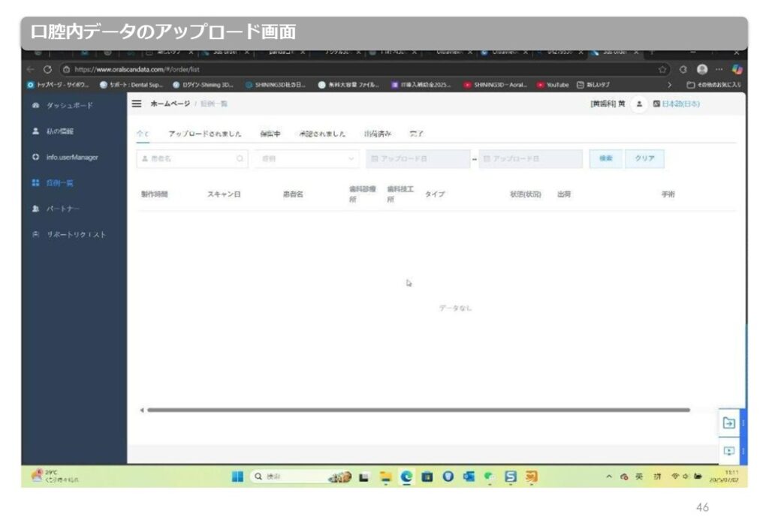
Task: Click the user avatar icon in header
Action: (x=640, y=104)
